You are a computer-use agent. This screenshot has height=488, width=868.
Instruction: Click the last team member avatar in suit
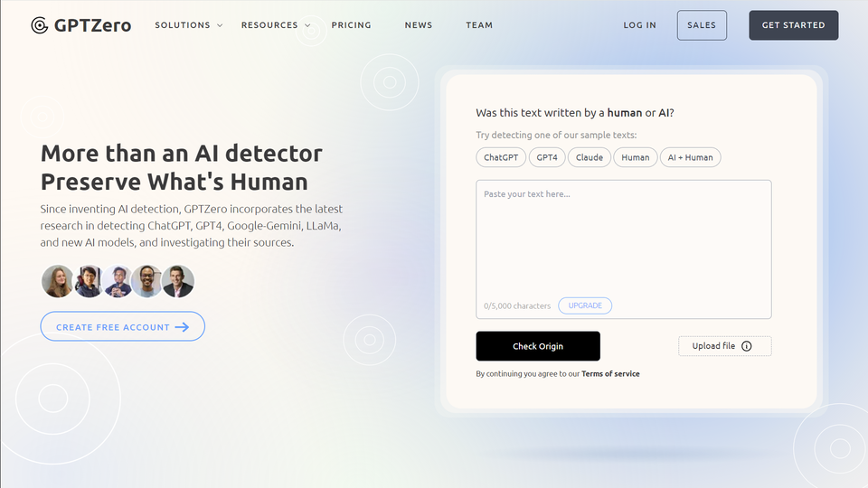click(178, 281)
